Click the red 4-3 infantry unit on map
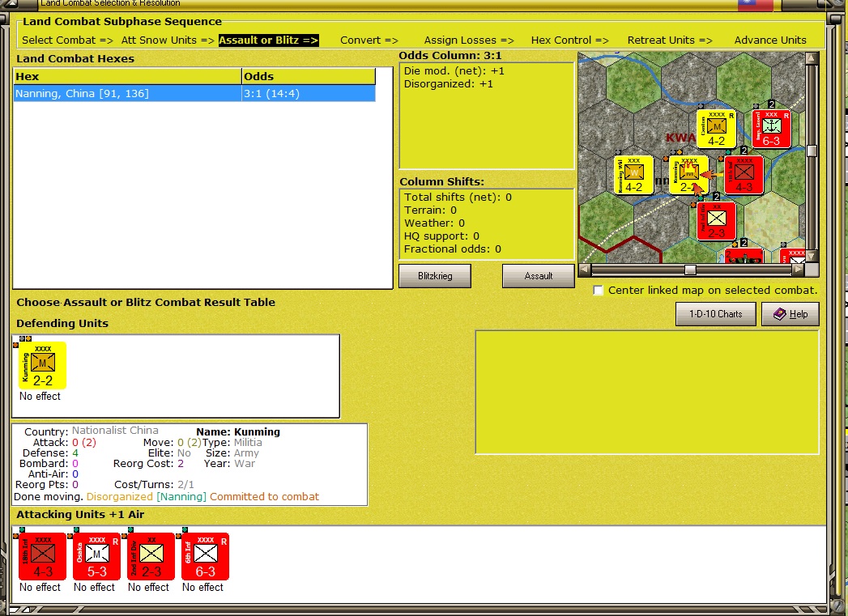The image size is (848, 616). (744, 175)
